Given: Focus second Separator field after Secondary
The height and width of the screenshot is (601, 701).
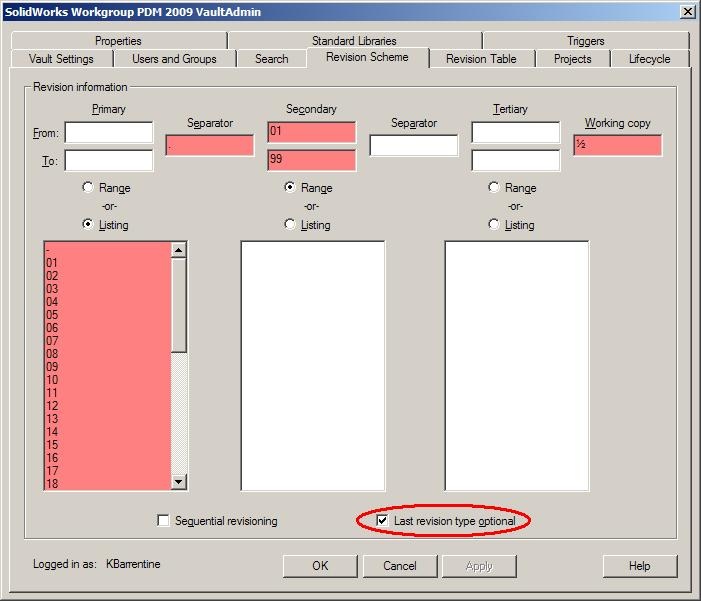Looking at the screenshot, I should 414,146.
